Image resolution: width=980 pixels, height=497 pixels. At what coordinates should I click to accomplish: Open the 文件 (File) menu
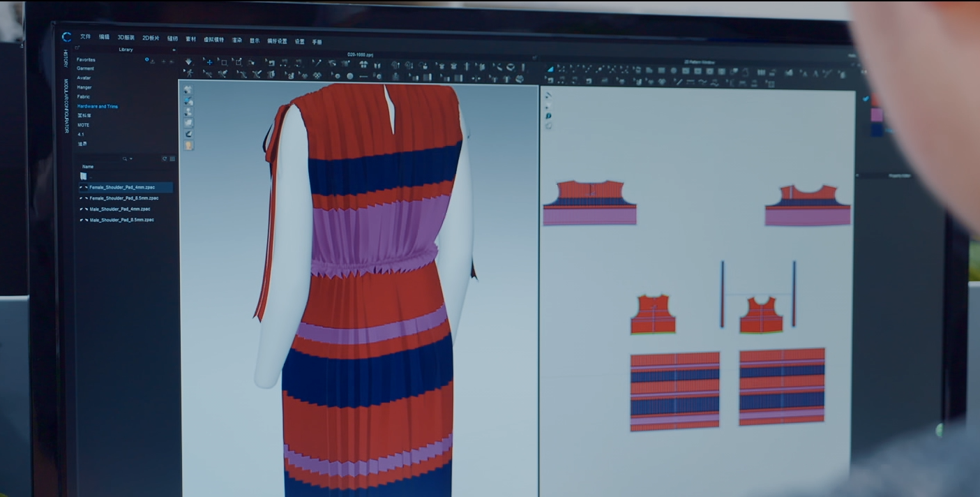tap(85, 37)
